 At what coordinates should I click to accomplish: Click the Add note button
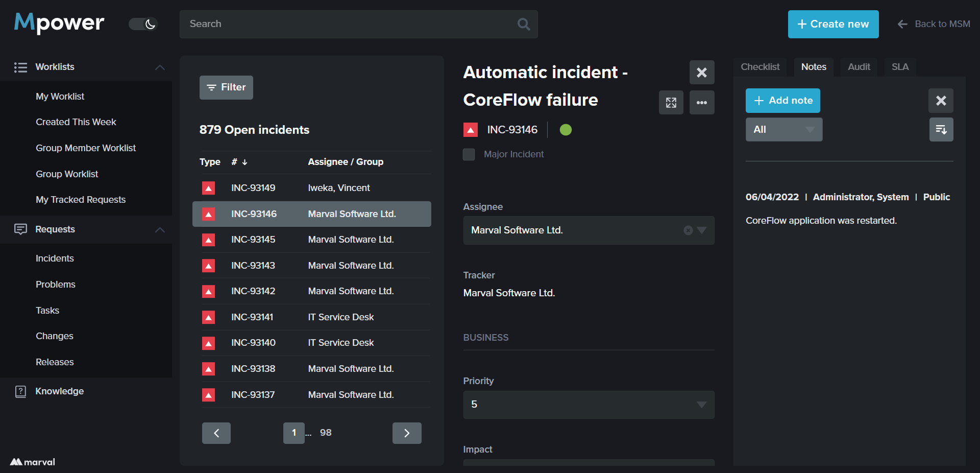tap(782, 101)
